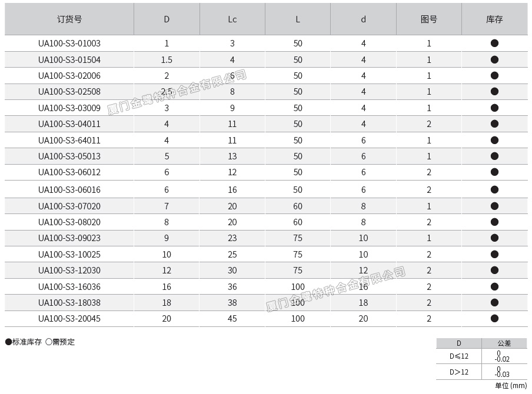Screen dimensions: 532x394
Task: Click the stock dot for UA100-S3-01003
Action: coord(494,44)
